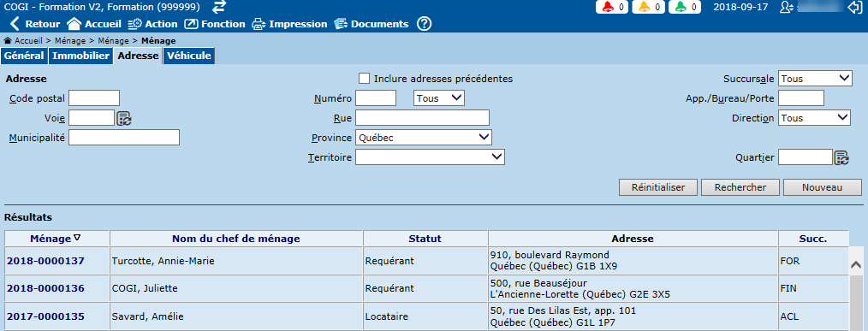Screen dimensions: 868x331
Task: Open the Direction dropdown
Action: tap(814, 118)
